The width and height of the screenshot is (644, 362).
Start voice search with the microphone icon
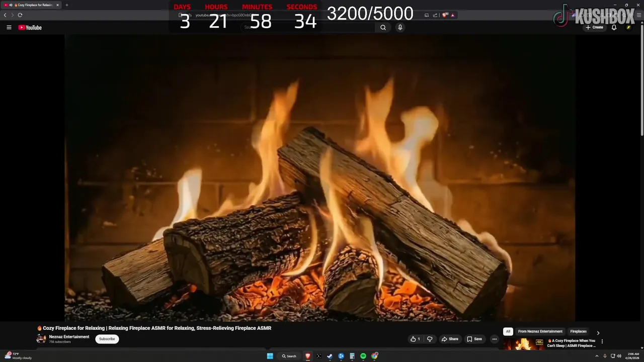click(400, 28)
